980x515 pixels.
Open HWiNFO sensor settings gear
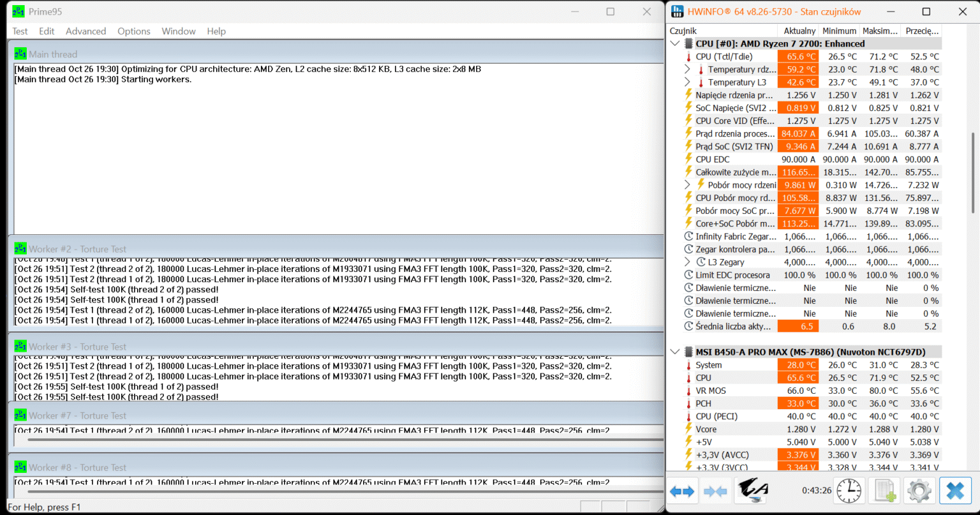point(919,491)
